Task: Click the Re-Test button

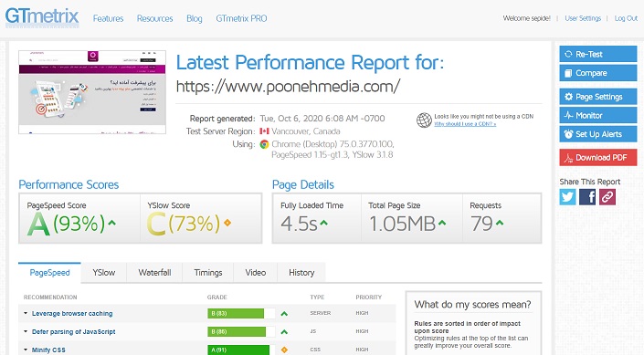Action: (598, 54)
